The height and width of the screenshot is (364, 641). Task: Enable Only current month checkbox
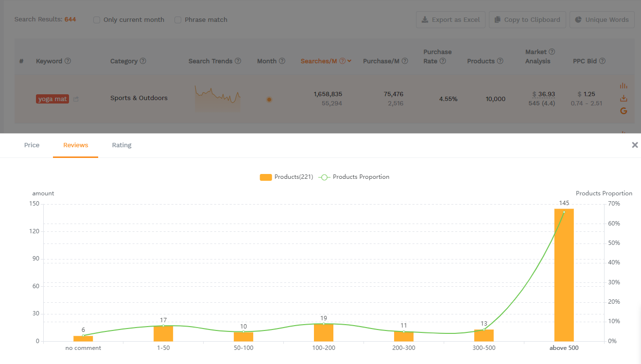pyautogui.click(x=97, y=20)
